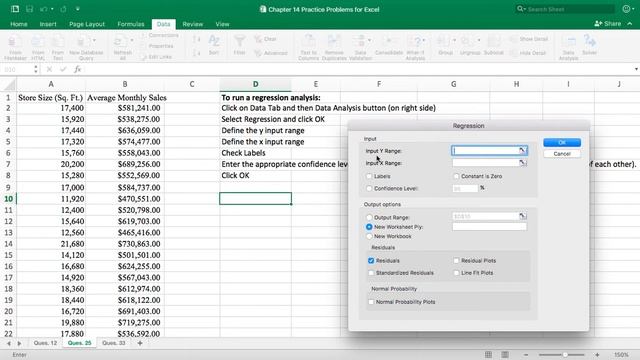
Task: Switch to the Home ribbon tab
Action: [x=19, y=24]
